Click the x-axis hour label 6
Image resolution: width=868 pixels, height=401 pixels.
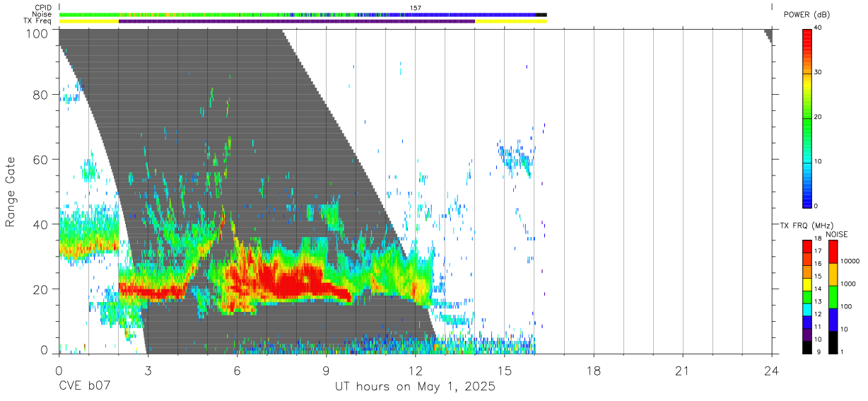(237, 371)
